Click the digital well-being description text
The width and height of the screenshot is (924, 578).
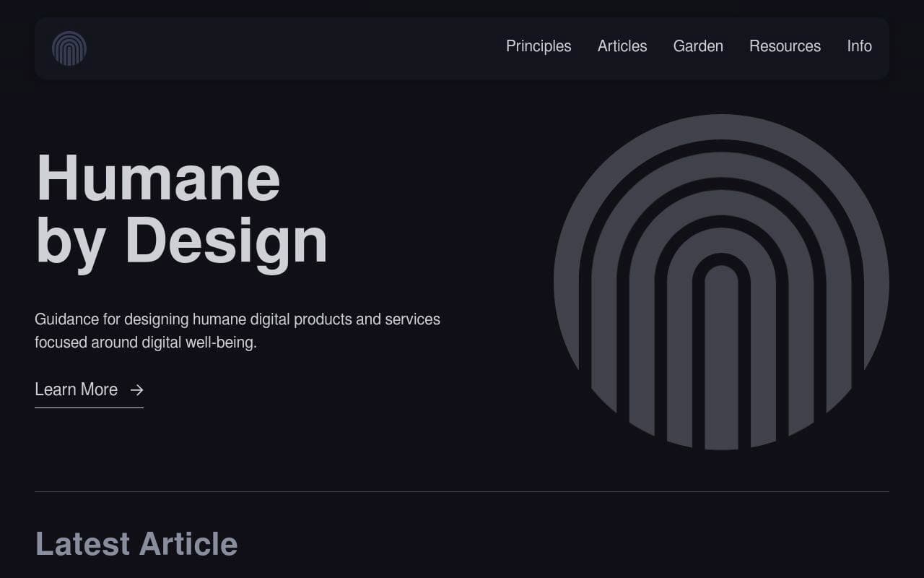(x=237, y=330)
